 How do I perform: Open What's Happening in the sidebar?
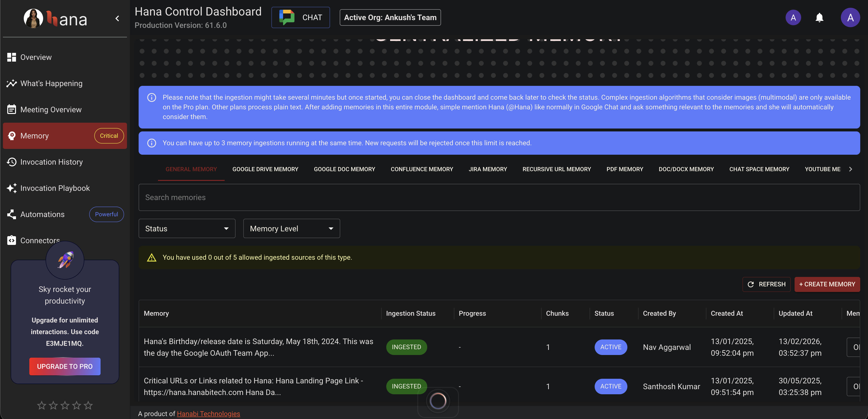tap(51, 83)
